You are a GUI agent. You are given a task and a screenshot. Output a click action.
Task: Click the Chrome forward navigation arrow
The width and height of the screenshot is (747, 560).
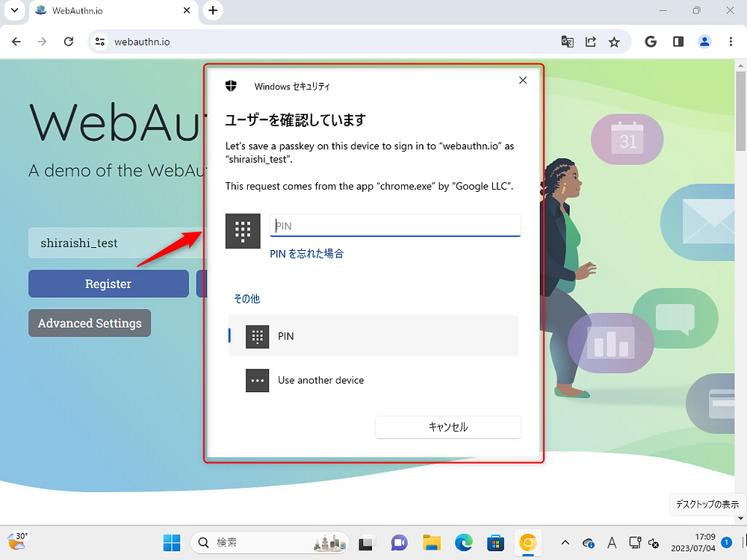pos(43,42)
